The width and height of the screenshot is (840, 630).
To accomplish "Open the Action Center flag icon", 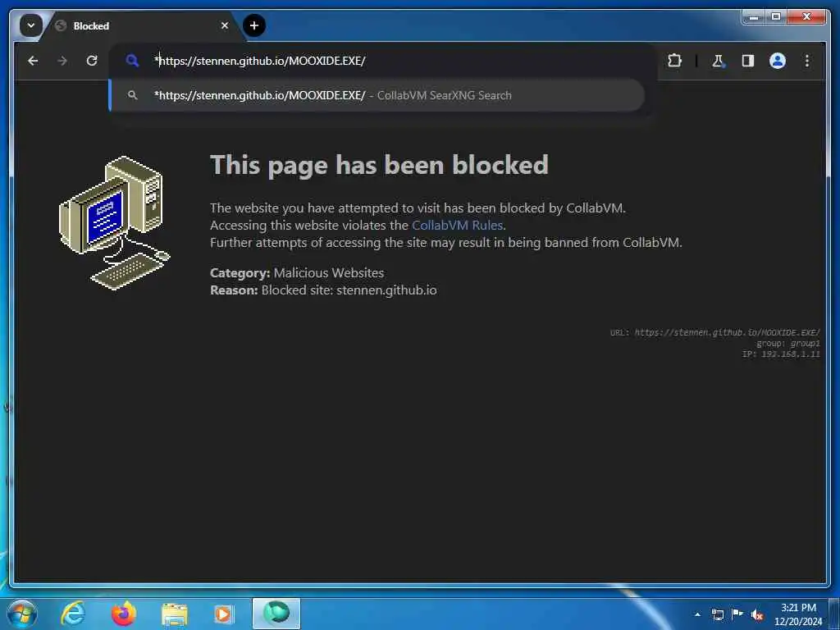I will pos(737,614).
